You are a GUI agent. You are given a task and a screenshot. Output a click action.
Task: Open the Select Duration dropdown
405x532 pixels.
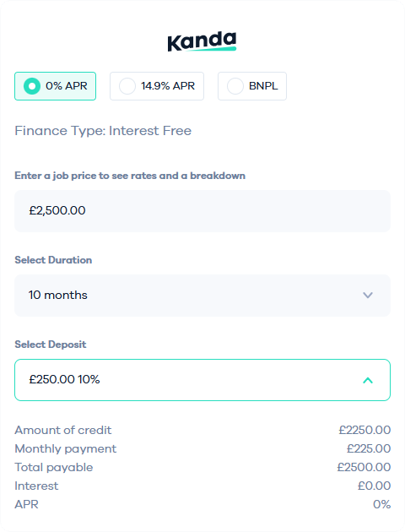tap(202, 296)
